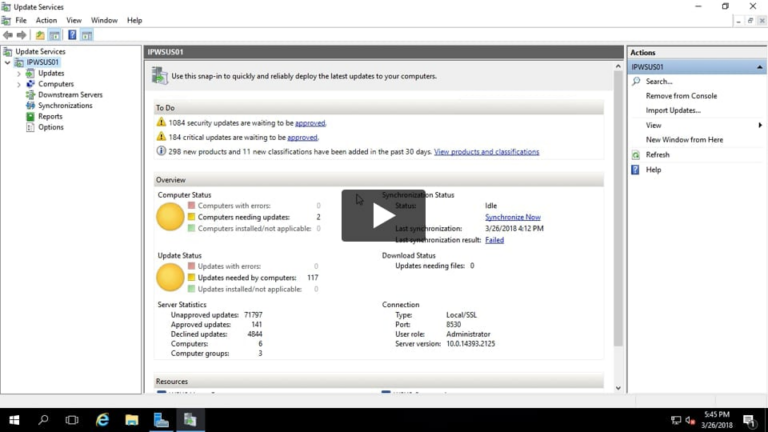Click Refresh in the Actions pane

(x=657, y=155)
